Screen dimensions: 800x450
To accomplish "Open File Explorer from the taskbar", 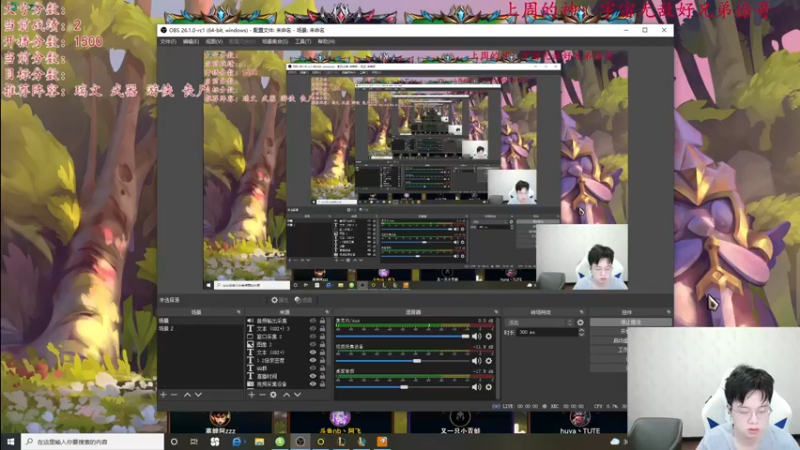I will point(259,442).
